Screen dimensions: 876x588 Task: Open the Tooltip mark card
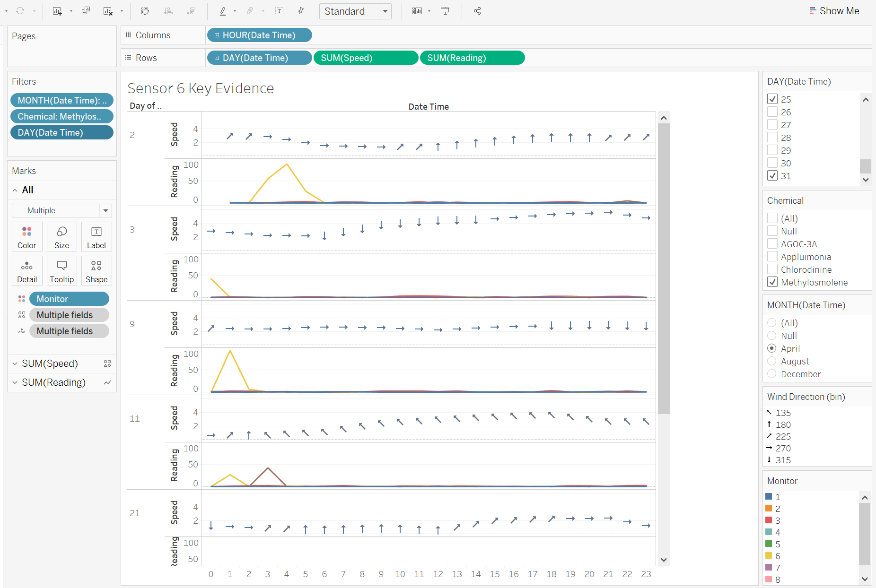(x=61, y=271)
